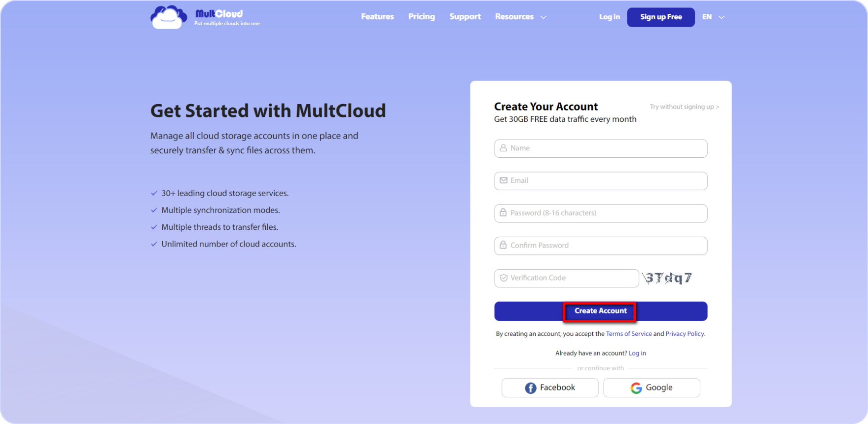The image size is (868, 424).
Task: Click the envelope icon in Email field
Action: 503,180
